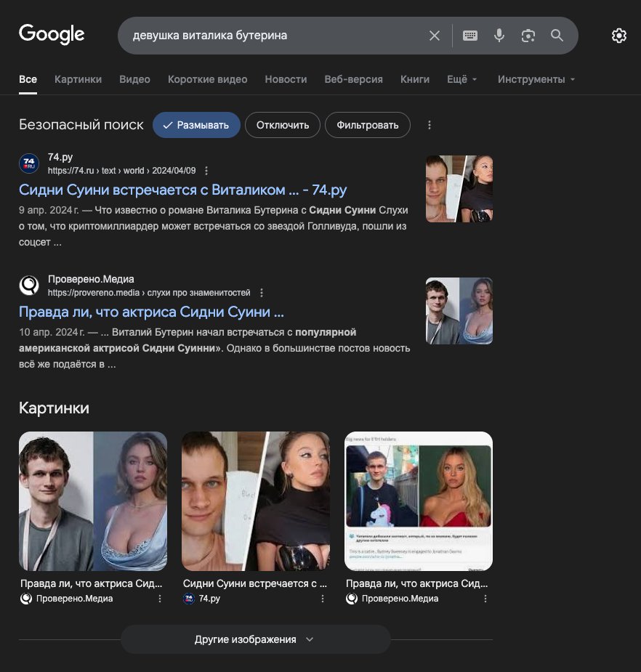Open the Картинки section heading
The width and height of the screenshot is (641, 672).
coord(54,408)
